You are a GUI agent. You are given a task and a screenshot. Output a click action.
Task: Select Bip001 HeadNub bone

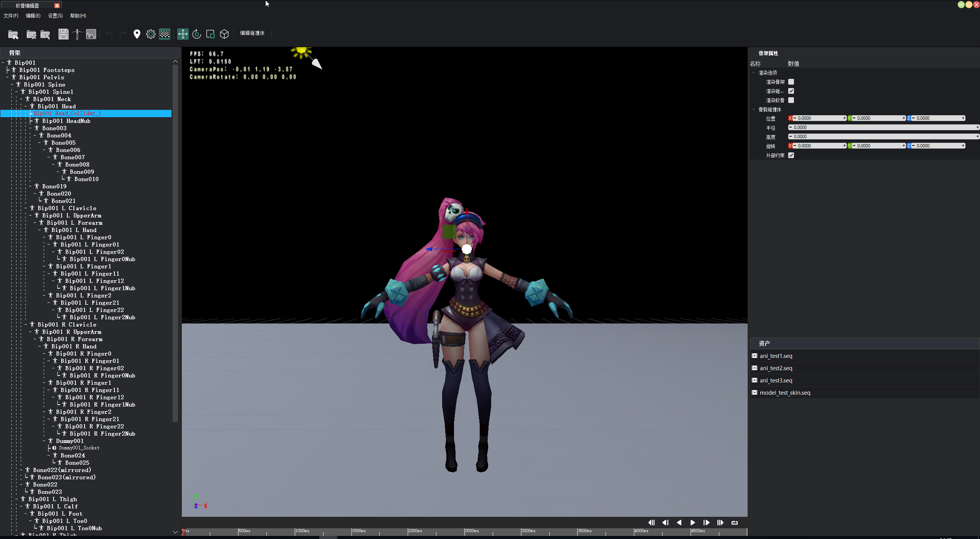(x=66, y=121)
